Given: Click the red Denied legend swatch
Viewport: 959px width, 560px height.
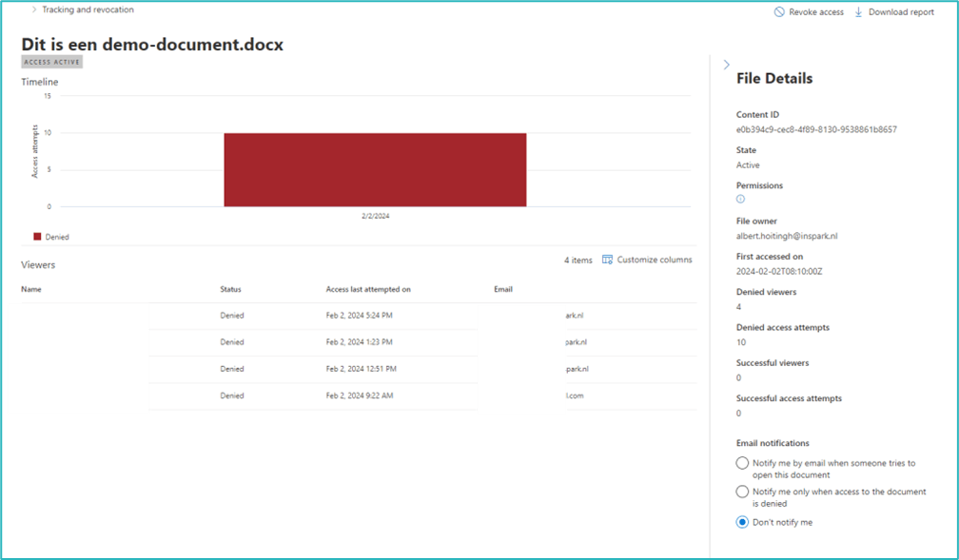Looking at the screenshot, I should click(38, 237).
